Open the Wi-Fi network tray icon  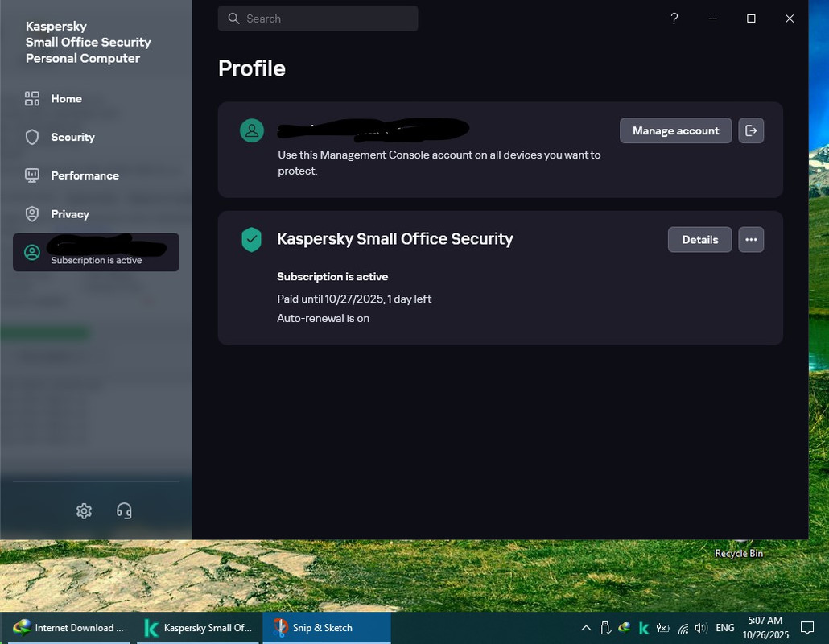point(683,628)
